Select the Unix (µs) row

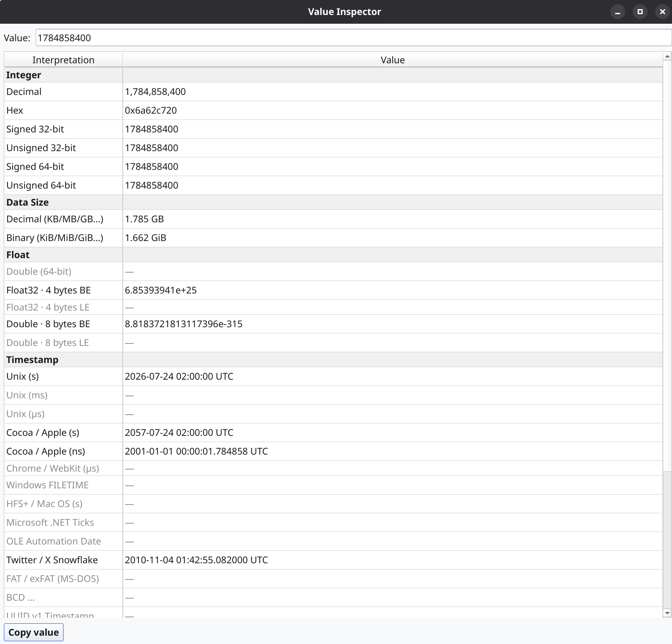(333, 414)
